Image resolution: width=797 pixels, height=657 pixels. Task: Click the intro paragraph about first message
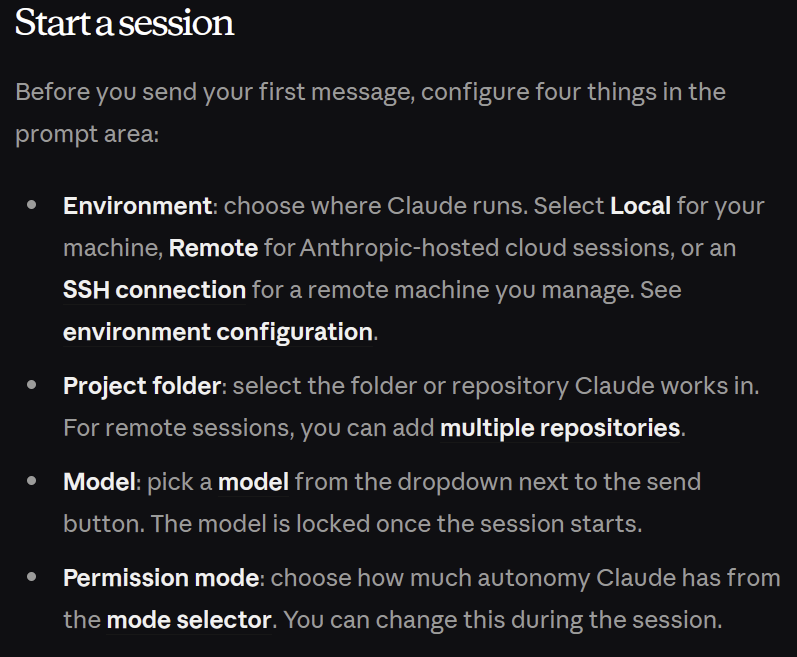click(x=370, y=92)
